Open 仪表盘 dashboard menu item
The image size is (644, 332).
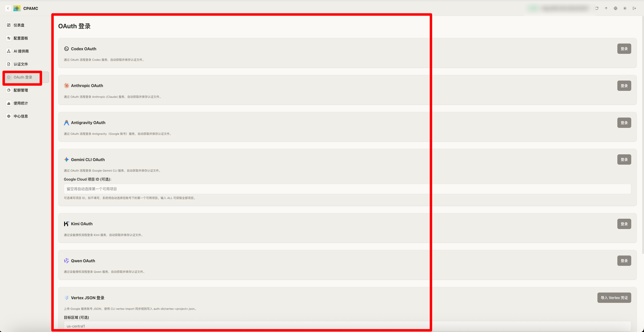pos(19,25)
